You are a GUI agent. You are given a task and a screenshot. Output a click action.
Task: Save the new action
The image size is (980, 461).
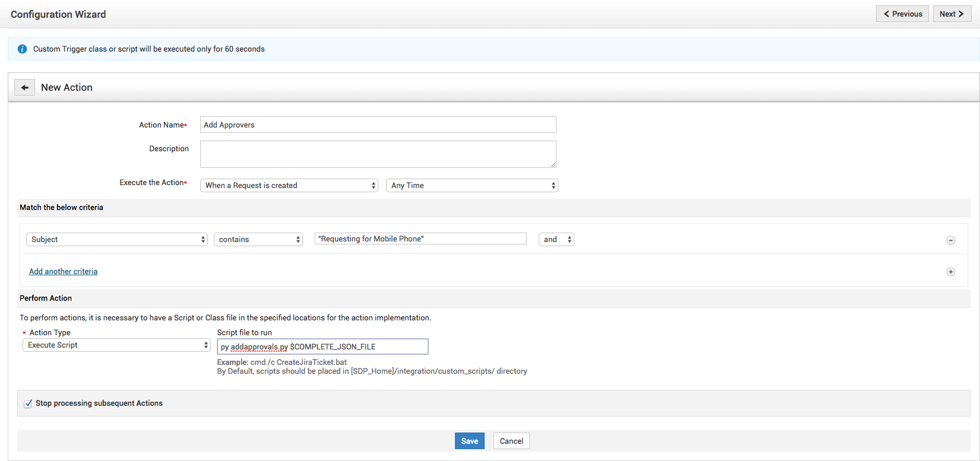[x=470, y=441]
